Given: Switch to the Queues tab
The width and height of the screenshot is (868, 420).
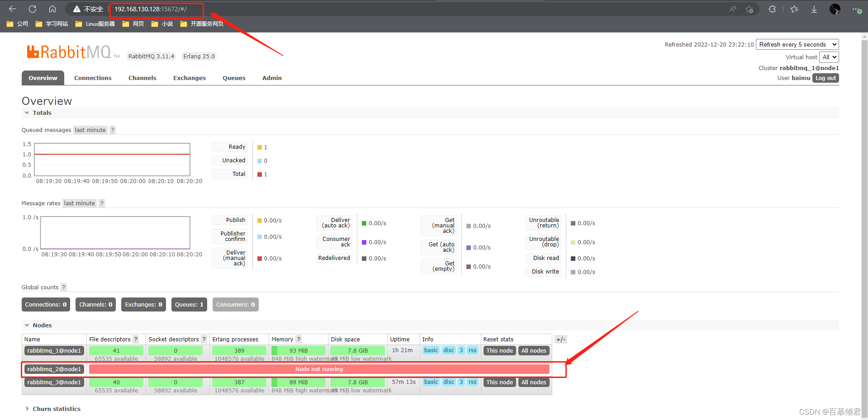Looking at the screenshot, I should pyautogui.click(x=234, y=78).
